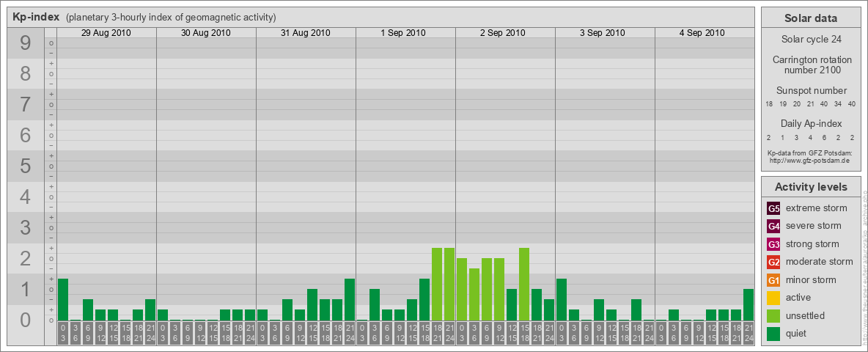This screenshot has height=352, width=868.
Task: Select the 29 Aug 2010 date header
Action: pyautogui.click(x=106, y=33)
